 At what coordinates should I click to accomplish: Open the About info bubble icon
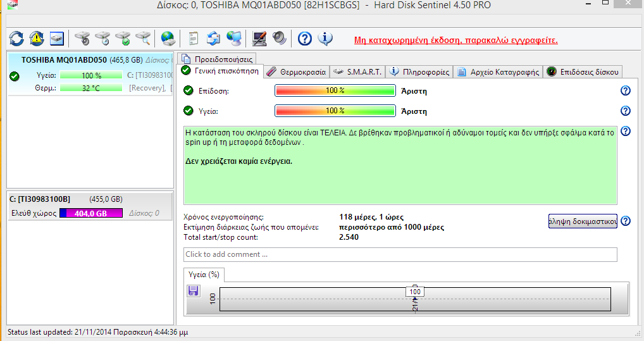tap(325, 39)
